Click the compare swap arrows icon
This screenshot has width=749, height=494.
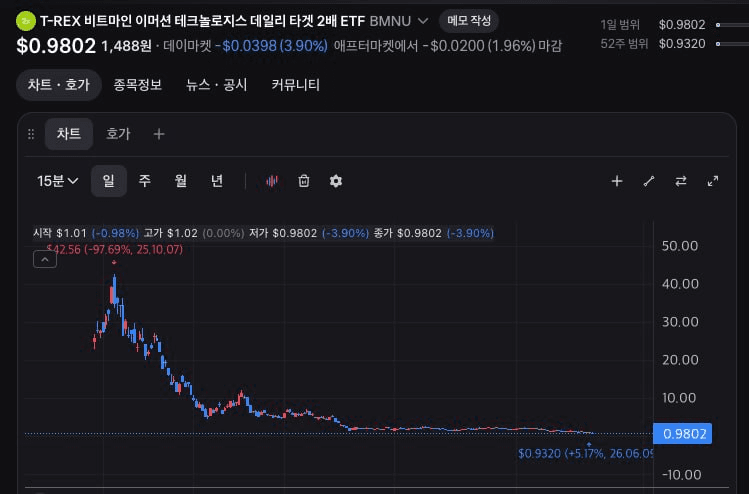coord(681,181)
